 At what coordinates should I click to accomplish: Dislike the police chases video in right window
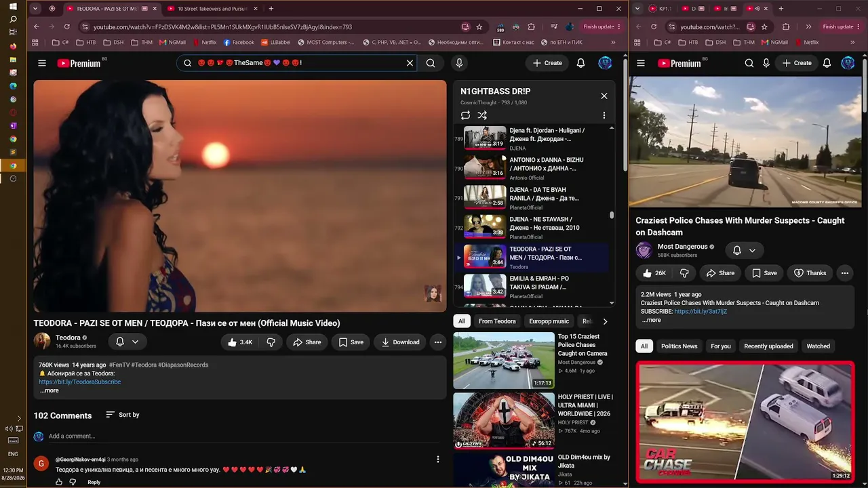point(684,273)
